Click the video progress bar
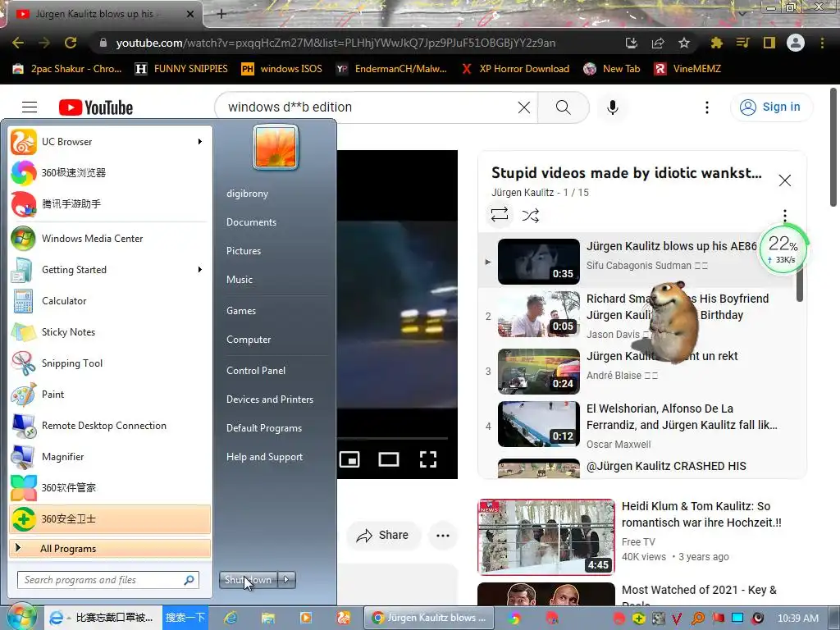The height and width of the screenshot is (630, 840). pos(393,438)
